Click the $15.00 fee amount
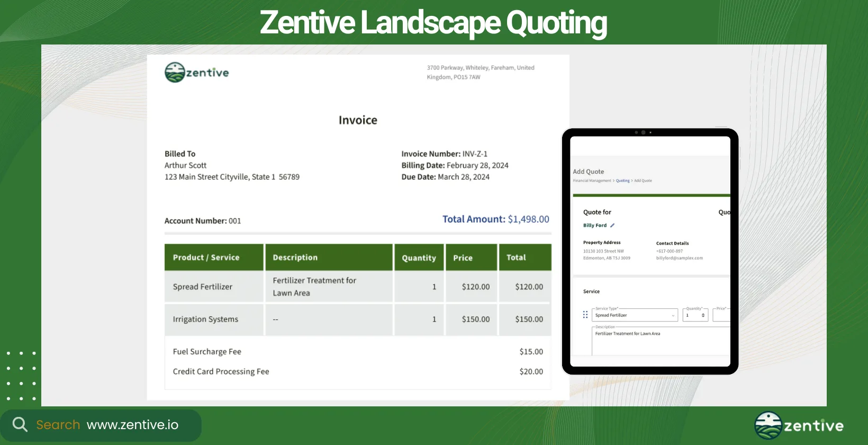 531,352
